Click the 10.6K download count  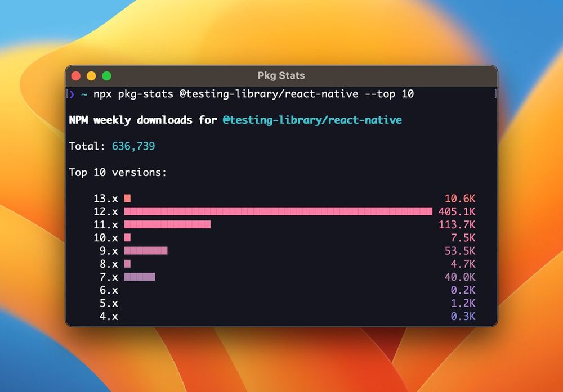(x=460, y=199)
